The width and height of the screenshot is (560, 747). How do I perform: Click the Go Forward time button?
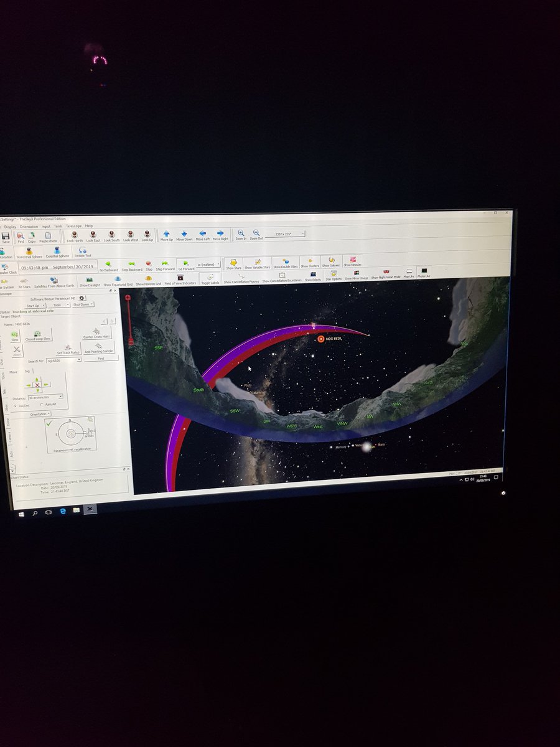click(185, 265)
